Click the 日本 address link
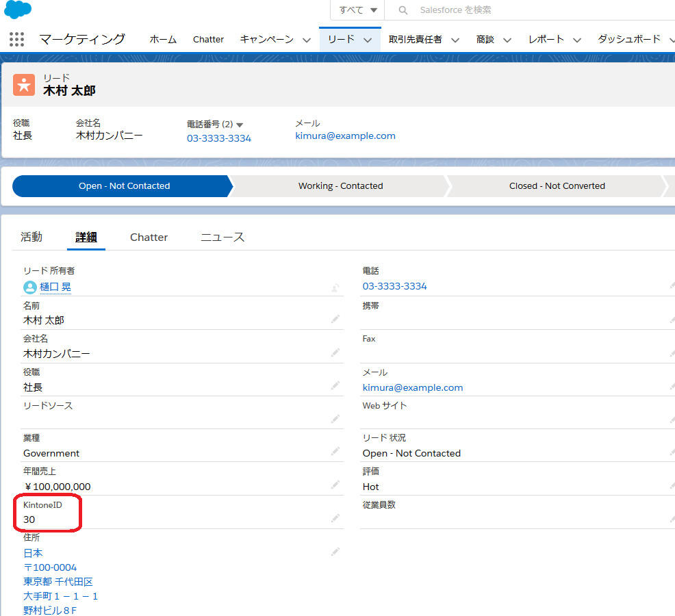This screenshot has height=616, width=675. coord(33,553)
